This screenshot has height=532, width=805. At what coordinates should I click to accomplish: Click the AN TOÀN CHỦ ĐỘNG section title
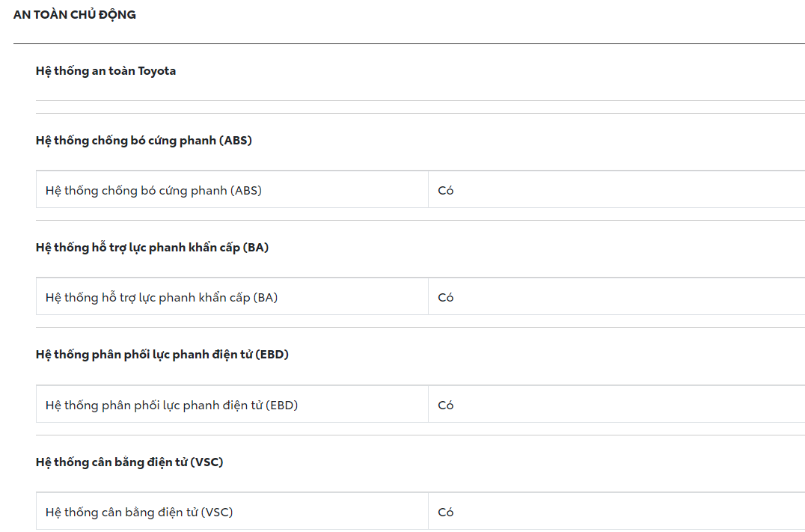[75, 15]
